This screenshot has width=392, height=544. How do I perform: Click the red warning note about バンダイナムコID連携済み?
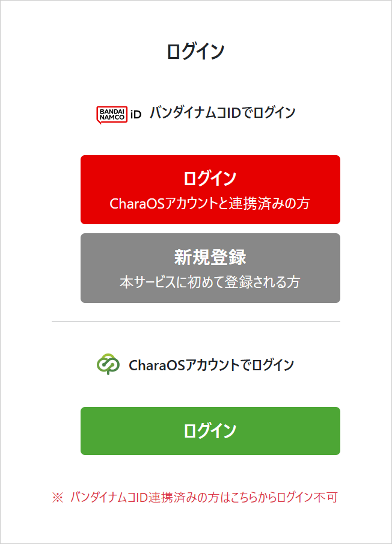[x=203, y=498]
